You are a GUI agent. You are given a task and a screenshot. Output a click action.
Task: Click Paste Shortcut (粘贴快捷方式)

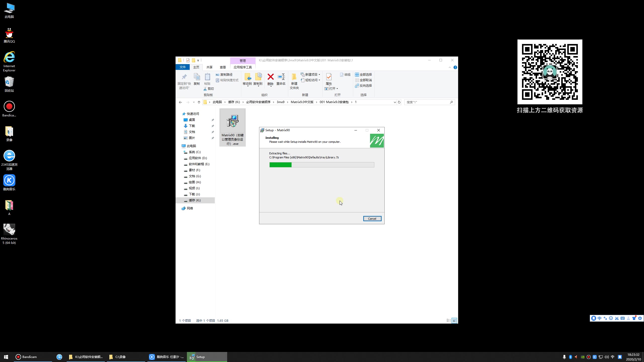227,80
